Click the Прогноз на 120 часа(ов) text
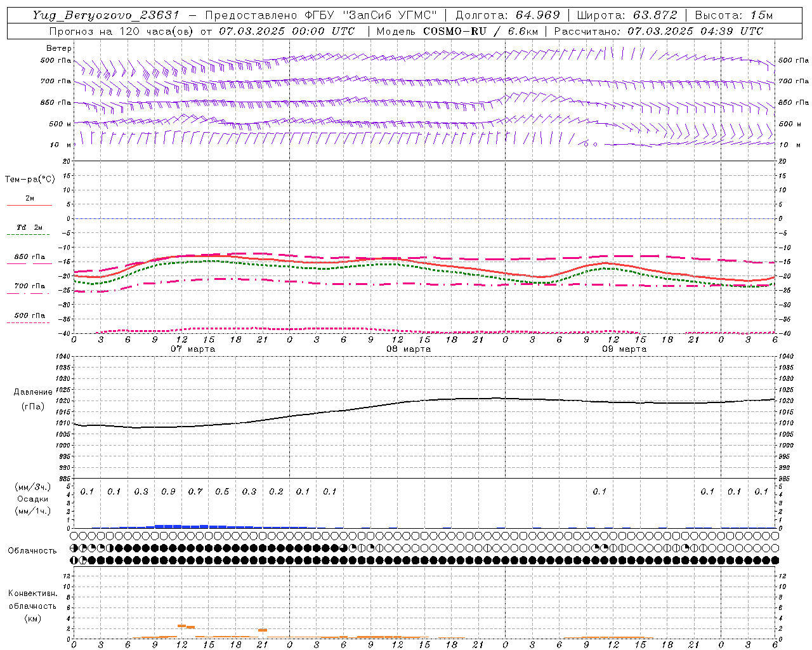 click(123, 31)
